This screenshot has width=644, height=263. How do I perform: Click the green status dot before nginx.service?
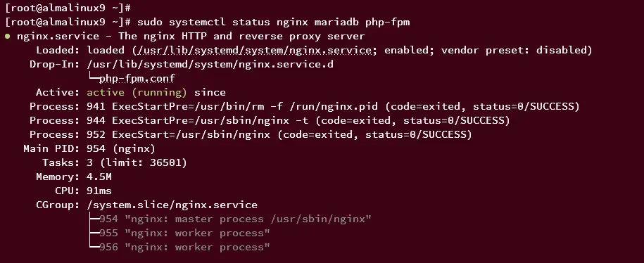(8, 36)
